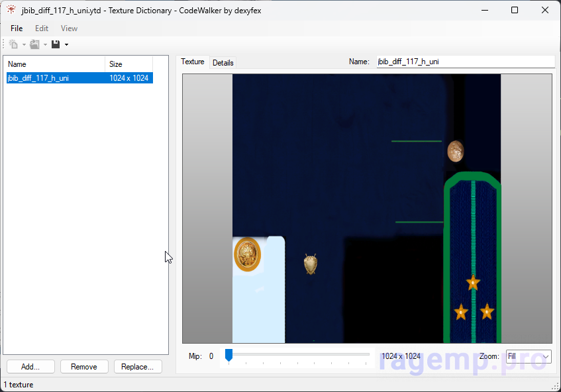Click the Mip level slider handle
561x392 pixels.
229,356
